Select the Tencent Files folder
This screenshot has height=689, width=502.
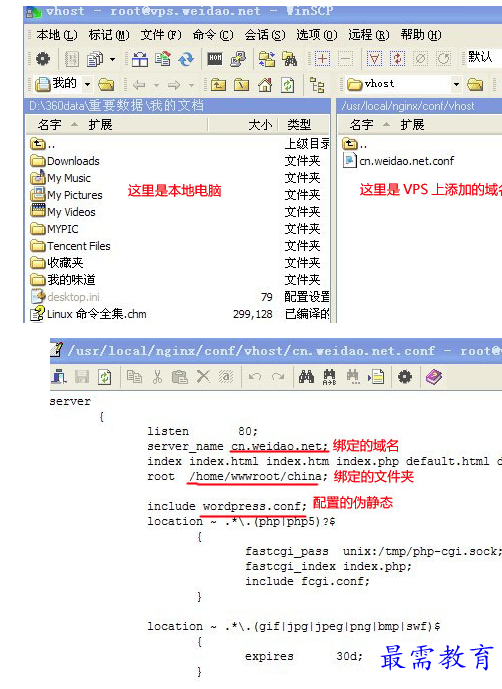[x=70, y=246]
